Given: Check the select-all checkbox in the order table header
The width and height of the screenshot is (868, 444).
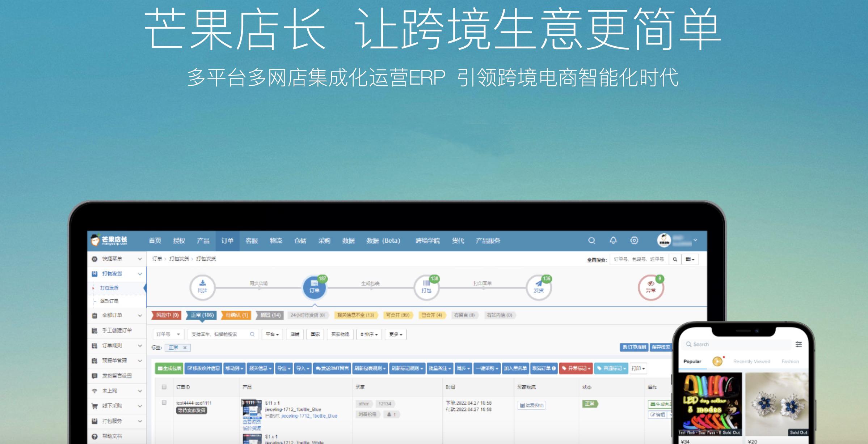Looking at the screenshot, I should tap(164, 386).
